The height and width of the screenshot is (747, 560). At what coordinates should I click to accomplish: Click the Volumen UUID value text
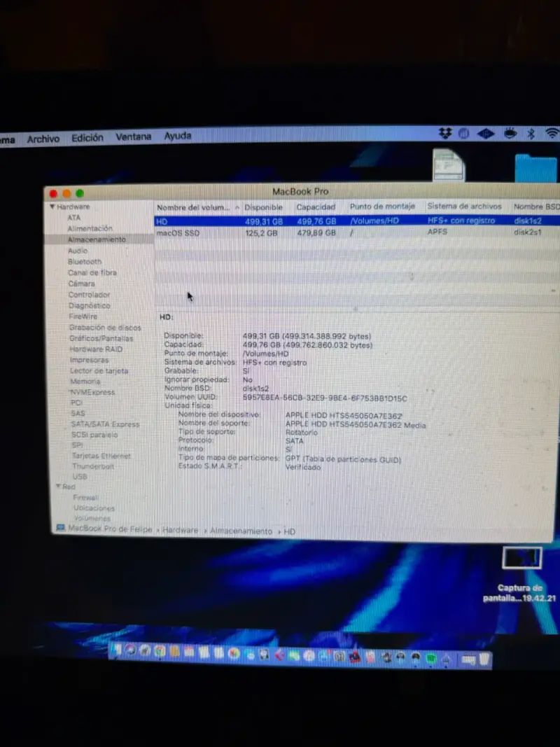(325, 398)
